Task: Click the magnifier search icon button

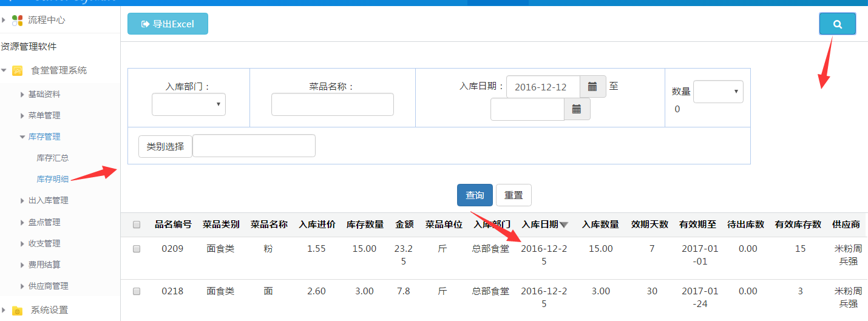Action: (x=837, y=24)
